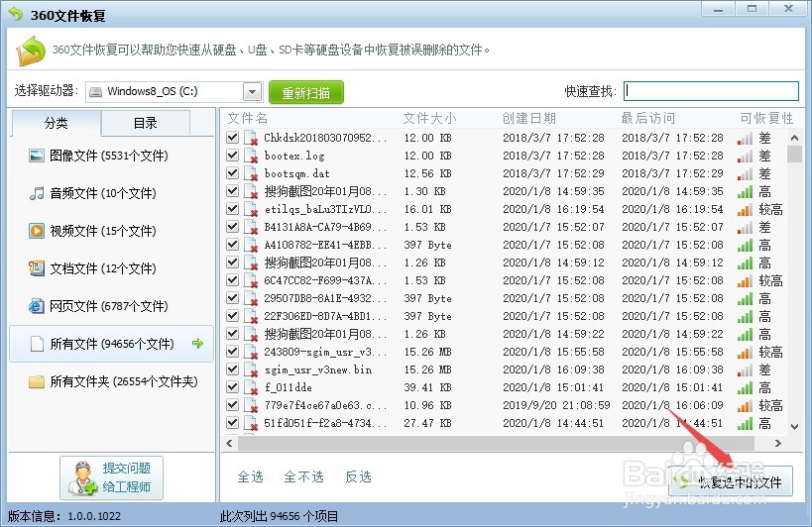The height and width of the screenshot is (527, 812).
Task: Click 提交问题给工程师 button
Action: (x=111, y=477)
